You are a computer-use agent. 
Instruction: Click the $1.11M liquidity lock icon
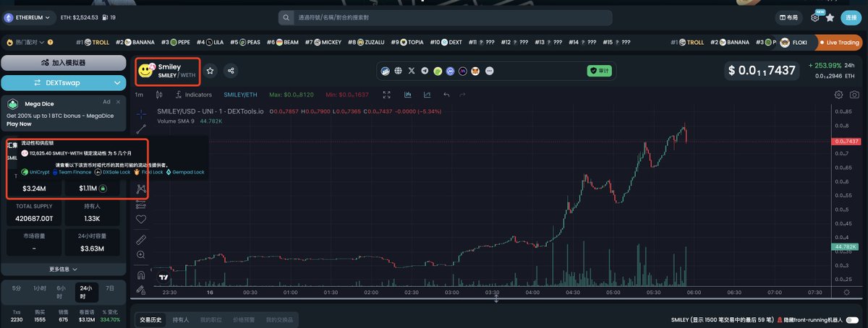click(x=103, y=188)
